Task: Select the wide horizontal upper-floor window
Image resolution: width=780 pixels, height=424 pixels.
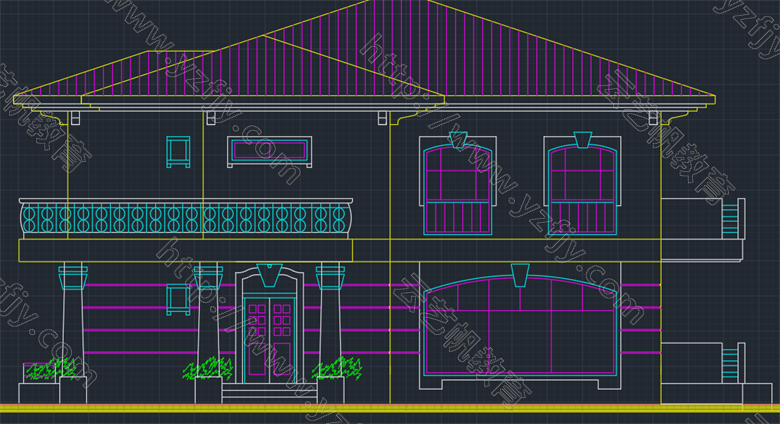Action: [x=270, y=151]
